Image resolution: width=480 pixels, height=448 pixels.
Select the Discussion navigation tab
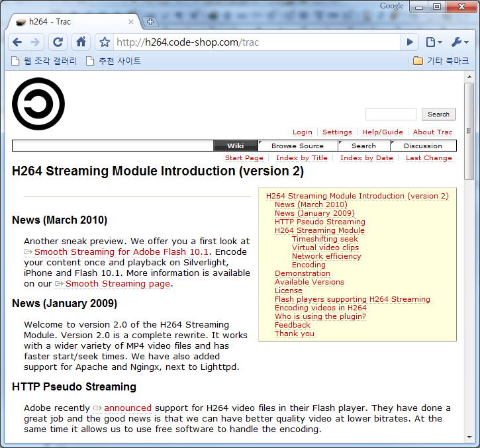coord(423,146)
